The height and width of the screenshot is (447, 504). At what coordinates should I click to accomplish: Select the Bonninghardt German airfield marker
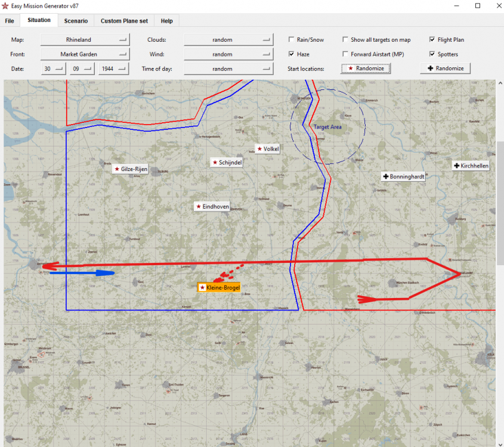[403, 176]
